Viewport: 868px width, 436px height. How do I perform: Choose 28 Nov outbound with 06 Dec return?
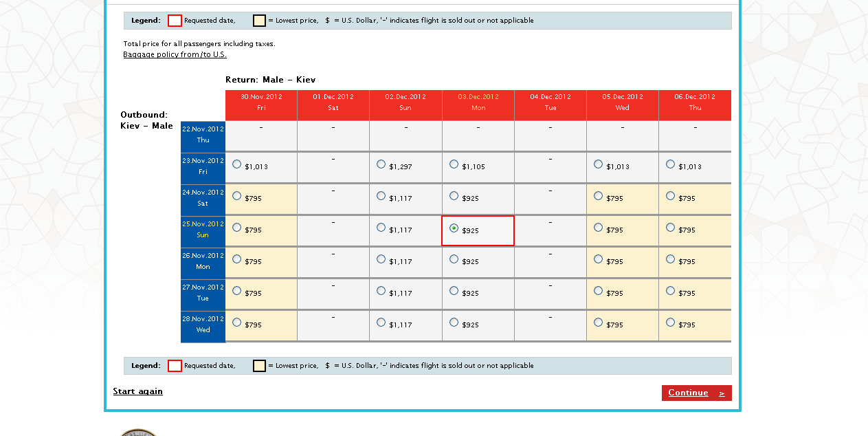click(670, 323)
